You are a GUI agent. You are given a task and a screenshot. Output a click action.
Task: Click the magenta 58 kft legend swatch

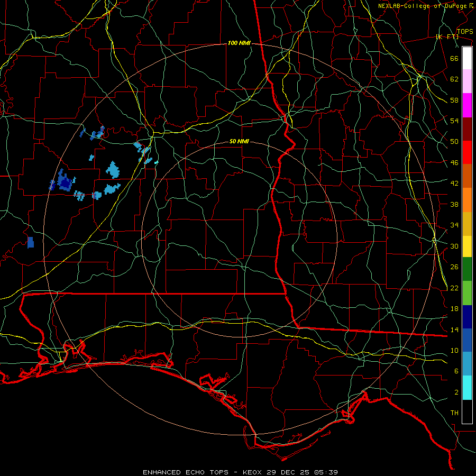[467, 105]
